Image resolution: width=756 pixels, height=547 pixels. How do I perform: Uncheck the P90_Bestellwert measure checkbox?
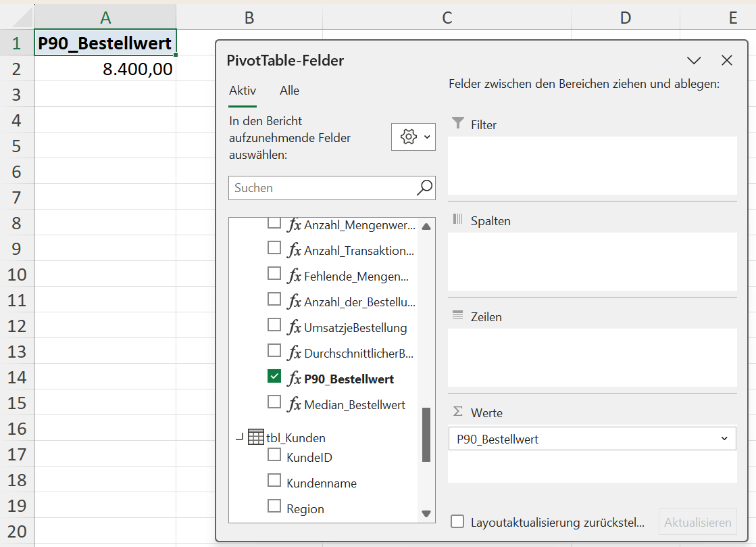(274, 377)
